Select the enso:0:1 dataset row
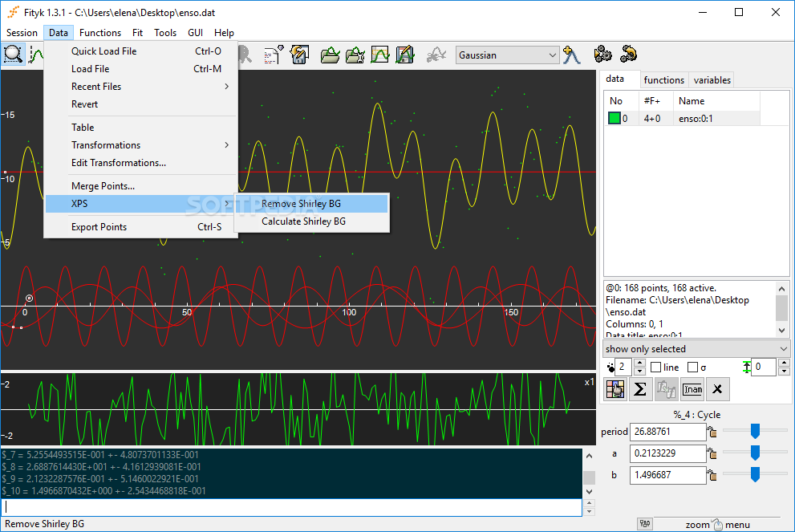This screenshot has width=795, height=532. (x=681, y=118)
